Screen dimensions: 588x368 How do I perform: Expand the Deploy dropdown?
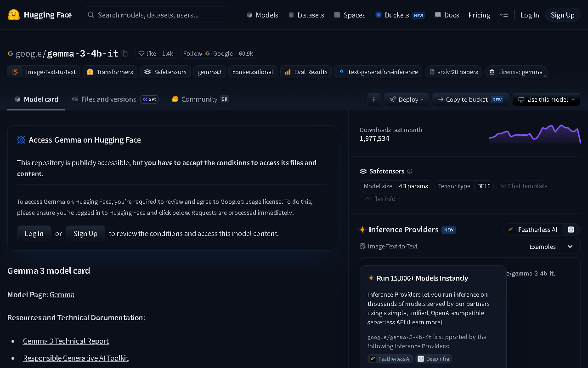click(x=407, y=99)
